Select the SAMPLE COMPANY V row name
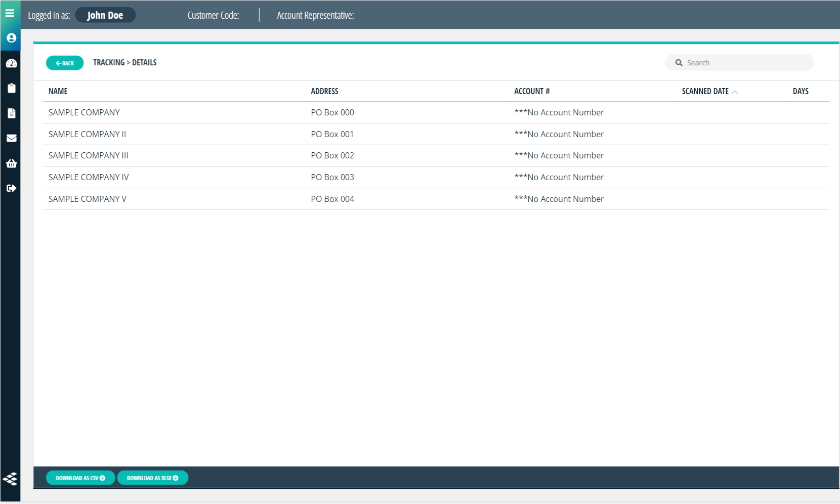The height and width of the screenshot is (504, 840). point(88,199)
